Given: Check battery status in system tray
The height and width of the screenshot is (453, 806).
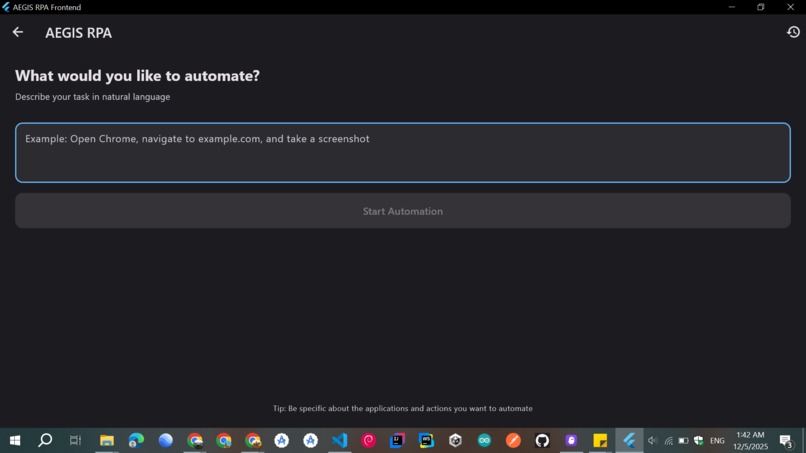Looking at the screenshot, I should coord(683,441).
